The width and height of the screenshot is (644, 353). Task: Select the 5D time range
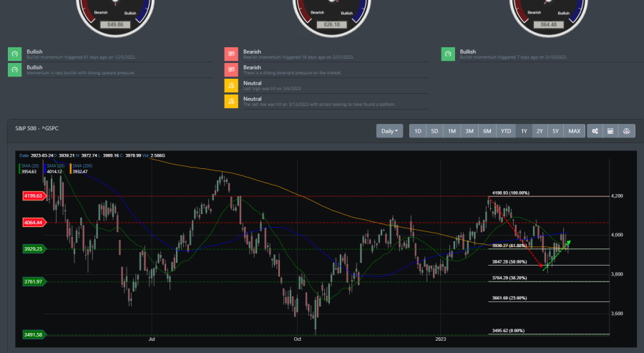[434, 131]
